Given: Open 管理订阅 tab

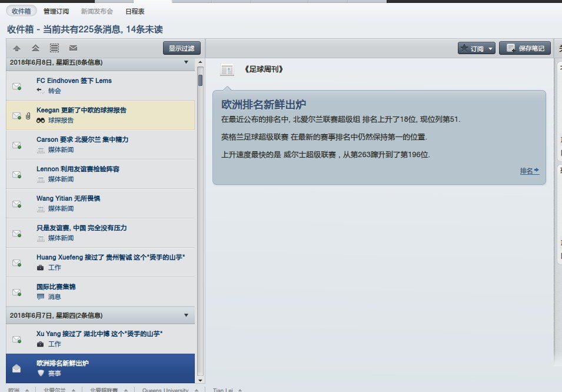Looking at the screenshot, I should (x=56, y=11).
